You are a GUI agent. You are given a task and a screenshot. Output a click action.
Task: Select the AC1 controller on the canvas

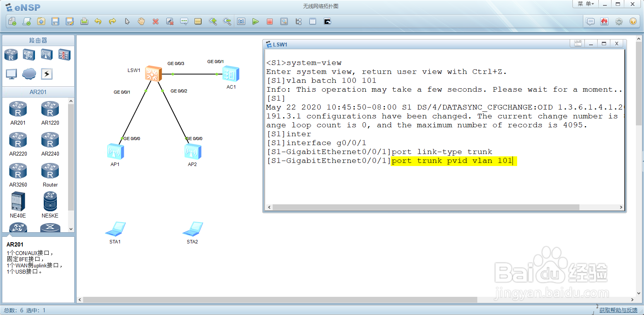pos(231,74)
